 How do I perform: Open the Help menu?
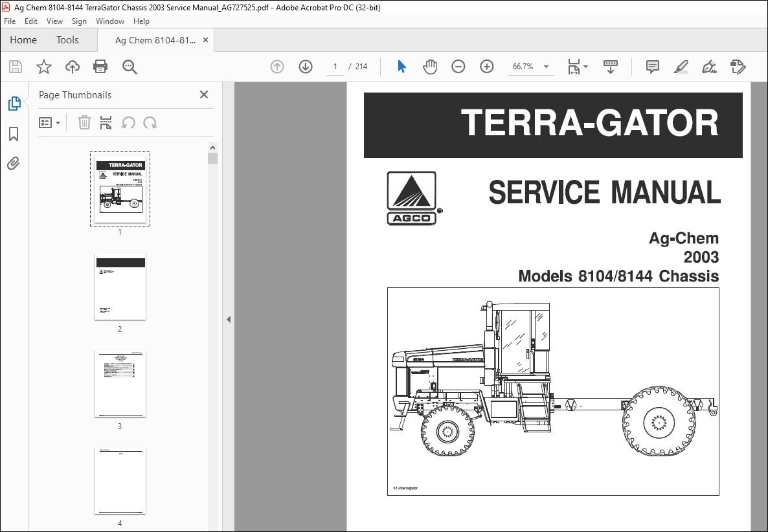pyautogui.click(x=141, y=21)
